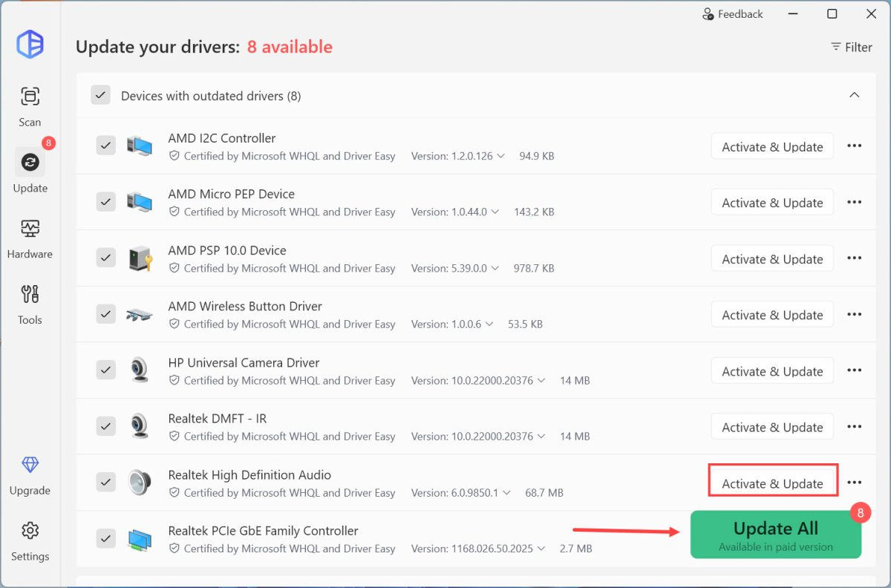
Task: Open more options for AMD I2C Controller
Action: click(854, 146)
